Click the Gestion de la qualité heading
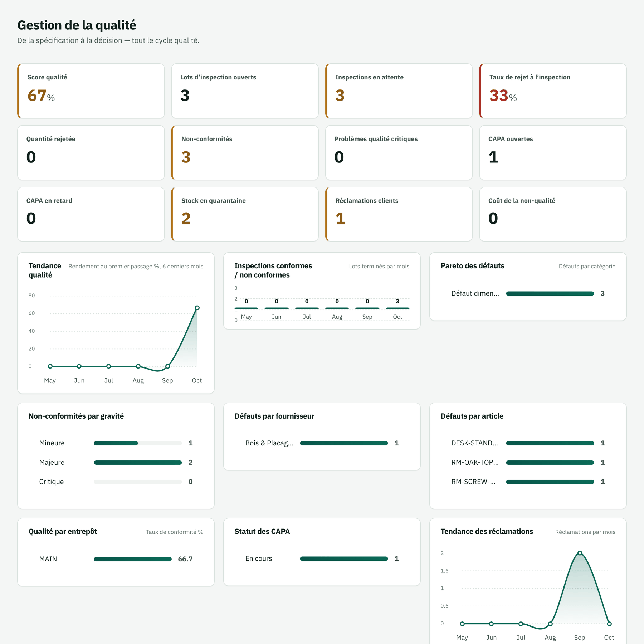The height and width of the screenshot is (644, 644). pyautogui.click(x=77, y=25)
